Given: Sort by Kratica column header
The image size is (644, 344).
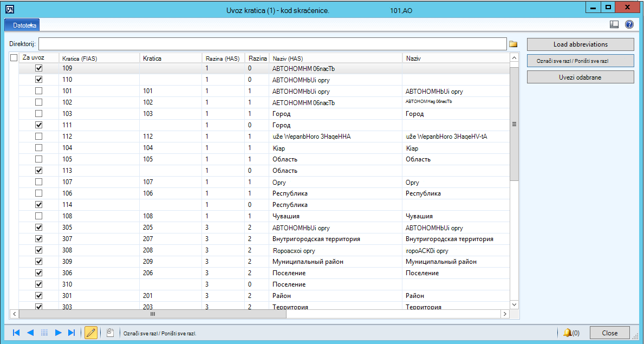Looking at the screenshot, I should 171,58.
